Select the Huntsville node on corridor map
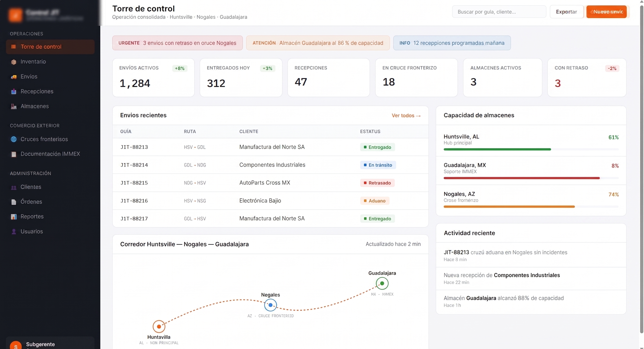644x349 pixels. (x=159, y=326)
